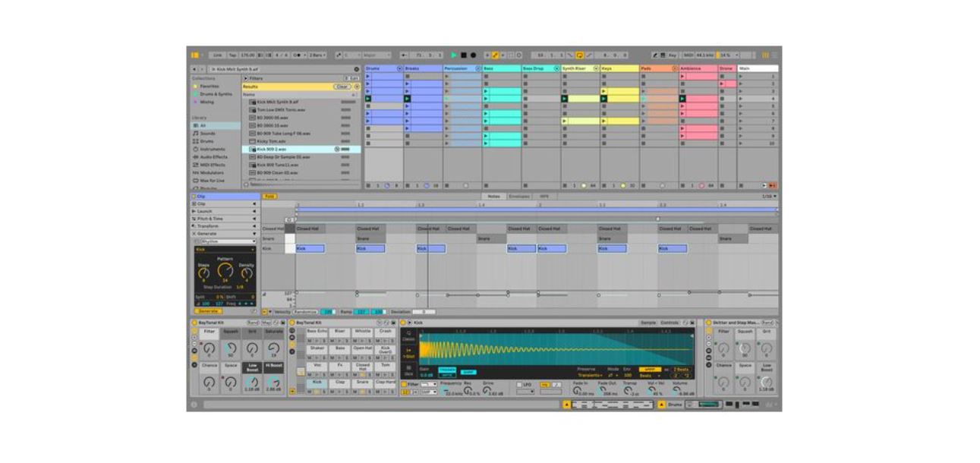Switch to the Notes tab
Image resolution: width=980 pixels, height=463 pixels.
tap(494, 197)
